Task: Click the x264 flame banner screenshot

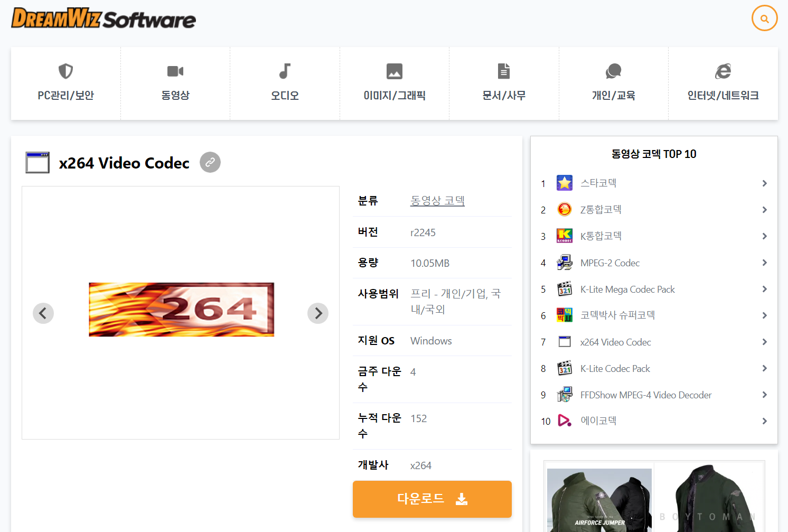Action: (x=181, y=310)
